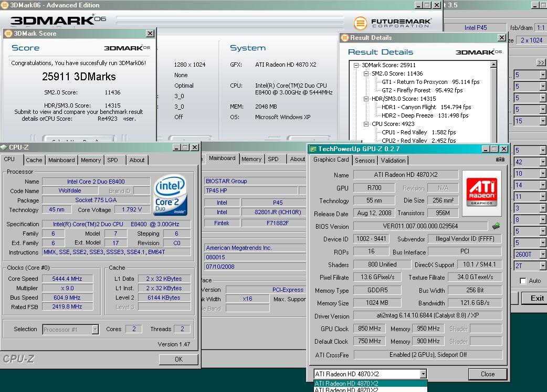This screenshot has height=392, width=547.
Task: Collapse the CPU Score: 4923 tree node
Action: click(366, 124)
